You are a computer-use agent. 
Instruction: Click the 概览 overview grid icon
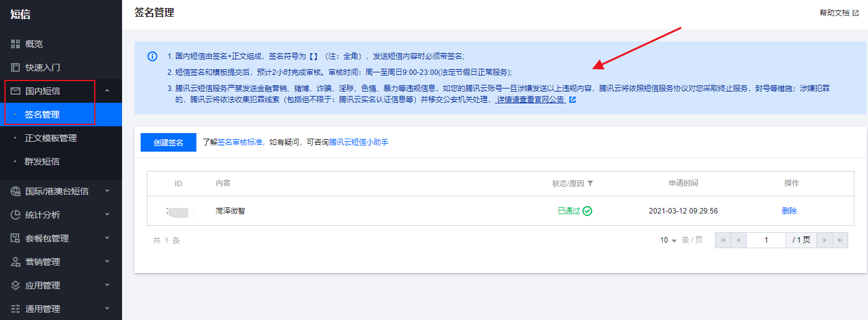pos(15,44)
